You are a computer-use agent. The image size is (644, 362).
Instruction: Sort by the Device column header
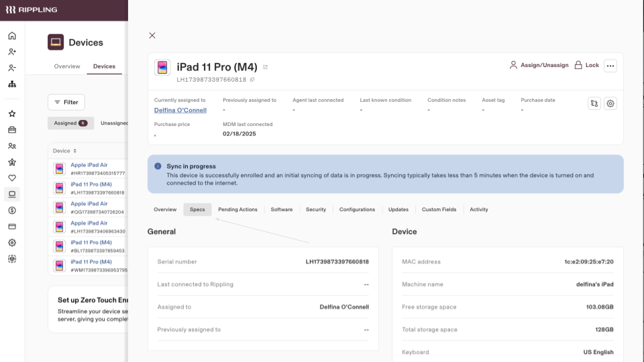(64, 151)
